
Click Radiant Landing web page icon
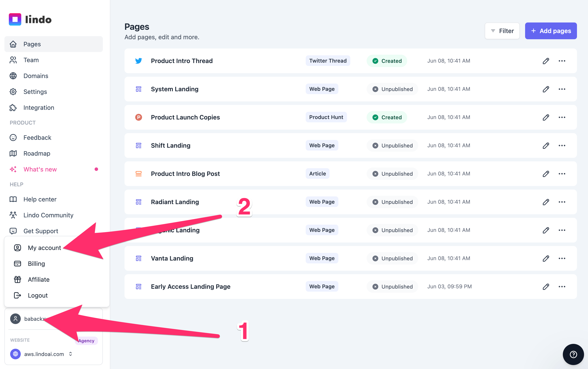(138, 202)
